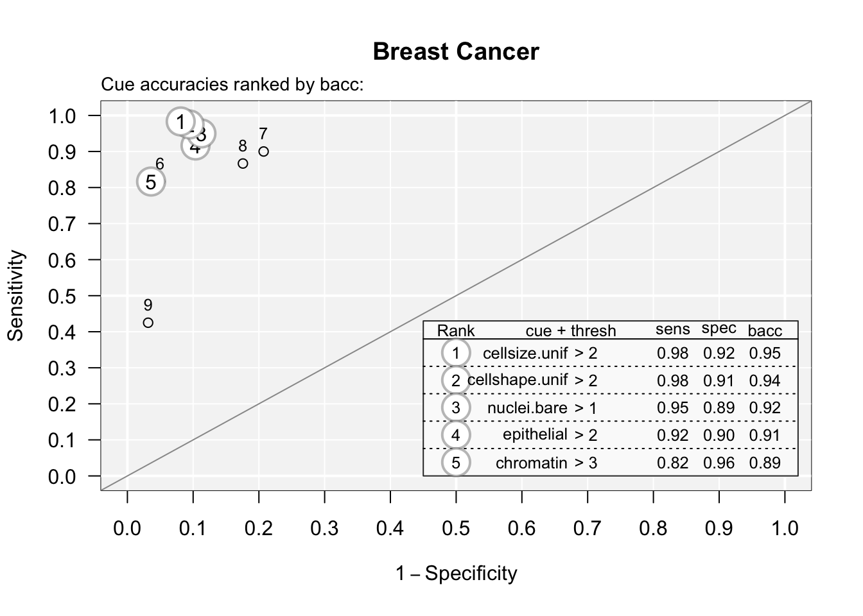The width and height of the screenshot is (863, 616).
Task: Select the small data point labeled 8
Action: click(x=243, y=164)
